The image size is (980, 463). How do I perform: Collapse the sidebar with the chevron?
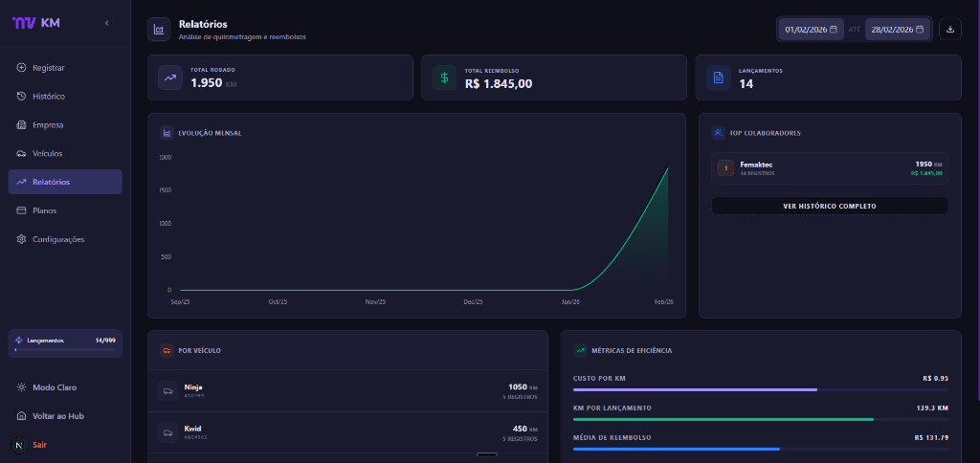106,22
